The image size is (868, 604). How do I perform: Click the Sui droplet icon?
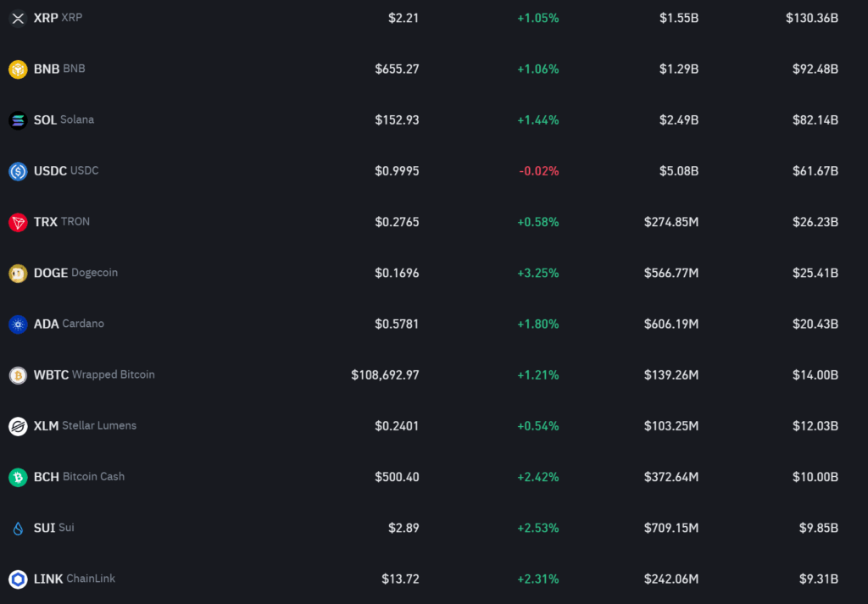(x=18, y=529)
